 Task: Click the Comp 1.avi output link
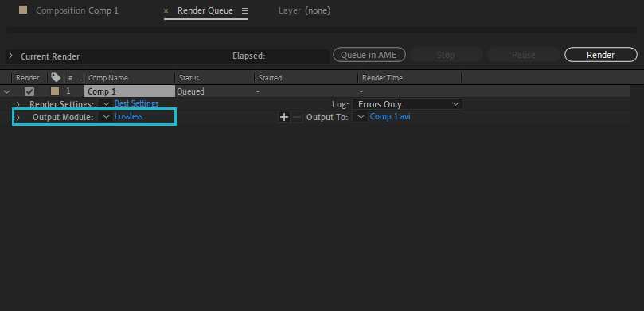click(x=390, y=116)
